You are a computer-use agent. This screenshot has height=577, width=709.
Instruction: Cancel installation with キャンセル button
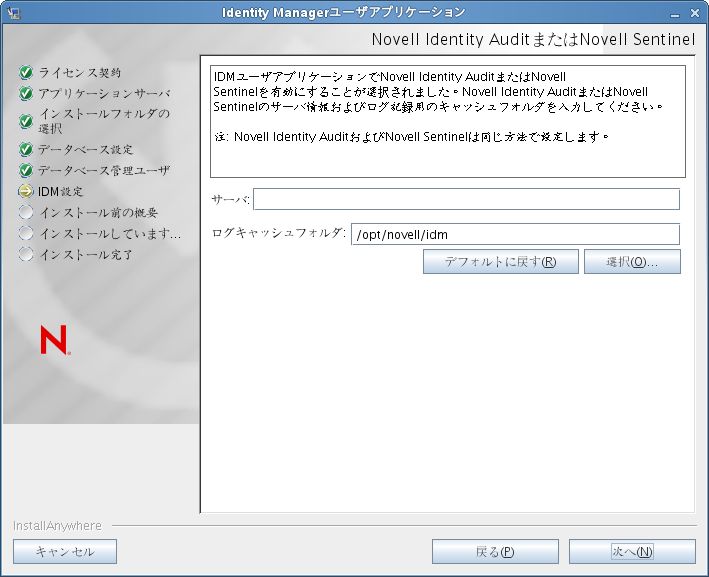click(x=65, y=551)
